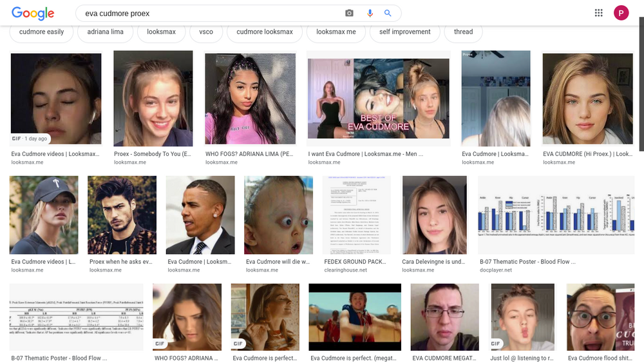Click the page vertical scrollbar
The image size is (644, 363).
coord(641,84)
